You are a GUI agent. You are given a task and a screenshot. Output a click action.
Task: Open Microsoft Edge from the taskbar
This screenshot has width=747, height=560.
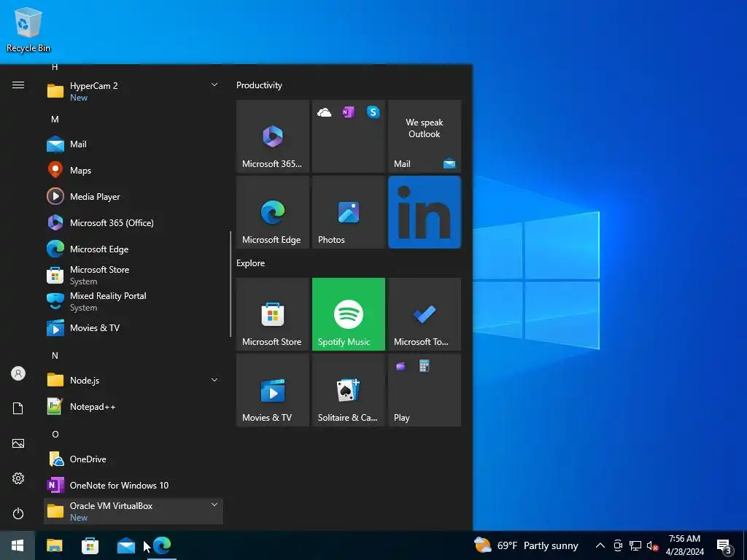(162, 545)
